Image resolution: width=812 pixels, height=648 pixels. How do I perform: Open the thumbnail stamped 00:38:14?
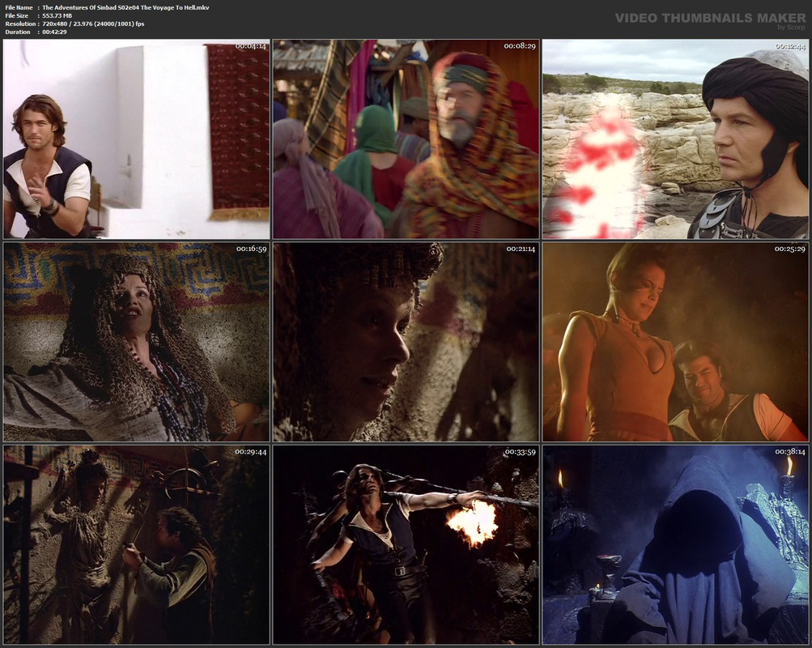coord(675,545)
